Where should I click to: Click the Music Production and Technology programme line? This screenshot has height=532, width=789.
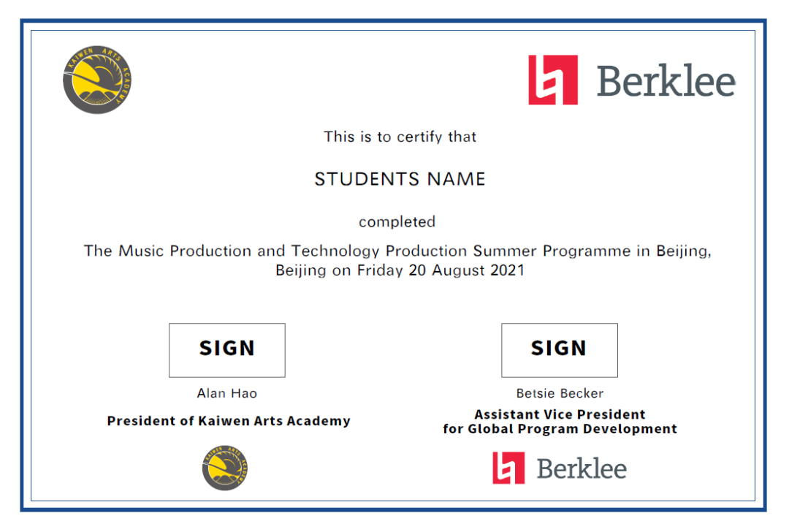[397, 251]
